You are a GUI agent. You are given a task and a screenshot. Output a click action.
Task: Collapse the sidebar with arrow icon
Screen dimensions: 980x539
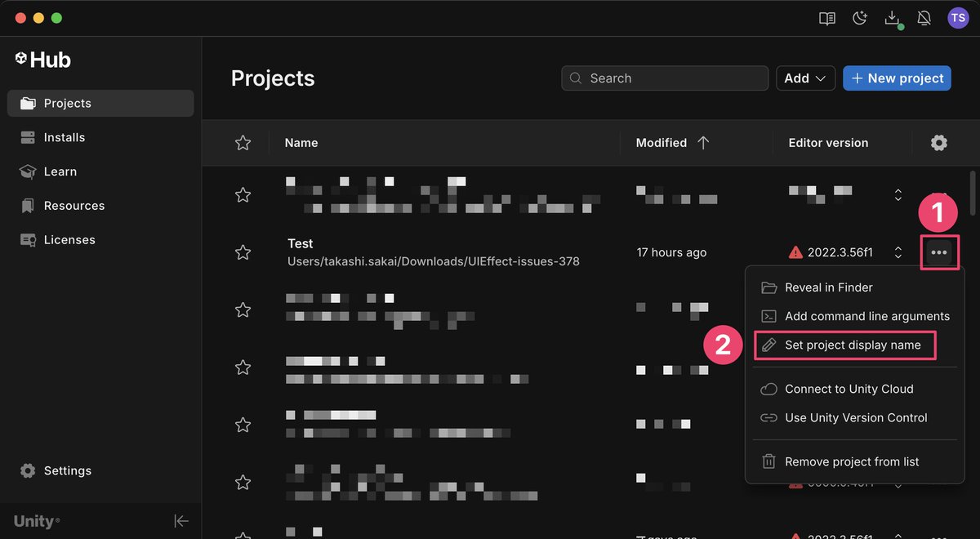click(181, 521)
